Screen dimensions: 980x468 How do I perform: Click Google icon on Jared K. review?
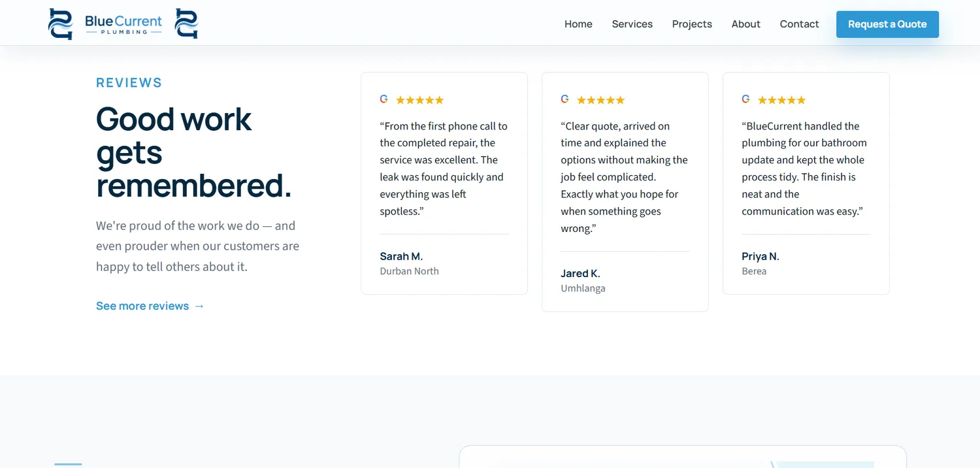click(x=565, y=99)
